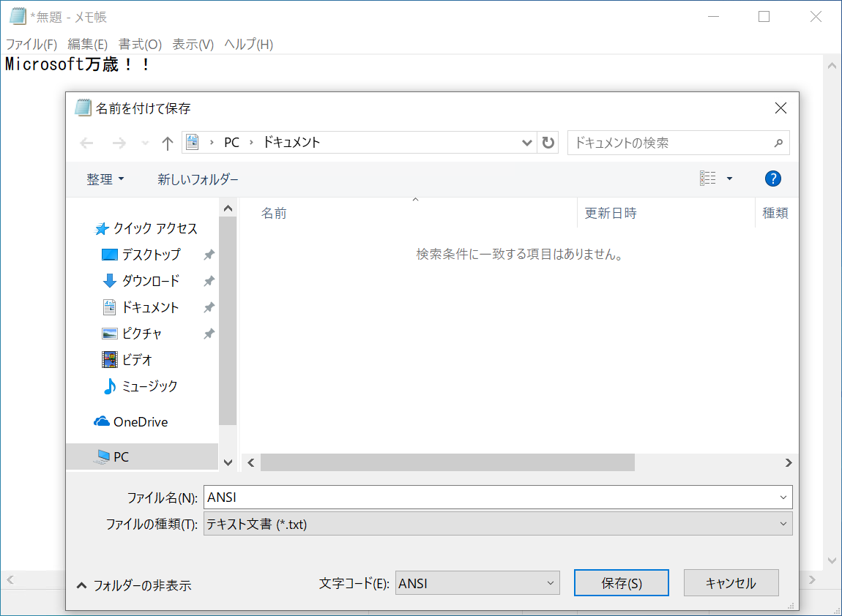Open help with the question mark icon
Image resolution: width=842 pixels, height=616 pixels.
coord(772,179)
